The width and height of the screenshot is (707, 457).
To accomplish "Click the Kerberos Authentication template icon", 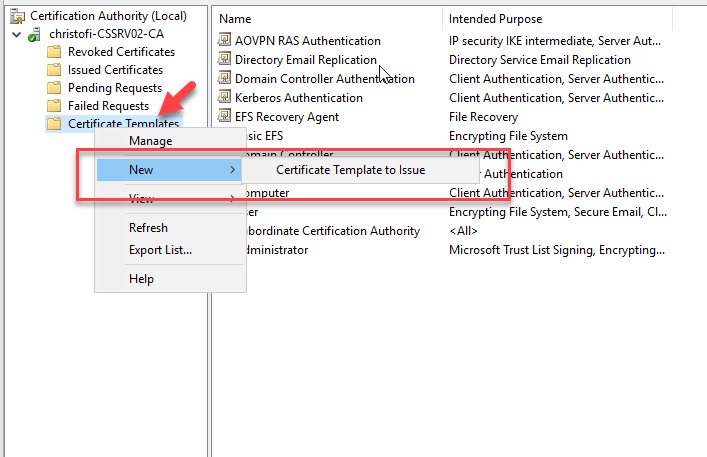I will [225, 98].
